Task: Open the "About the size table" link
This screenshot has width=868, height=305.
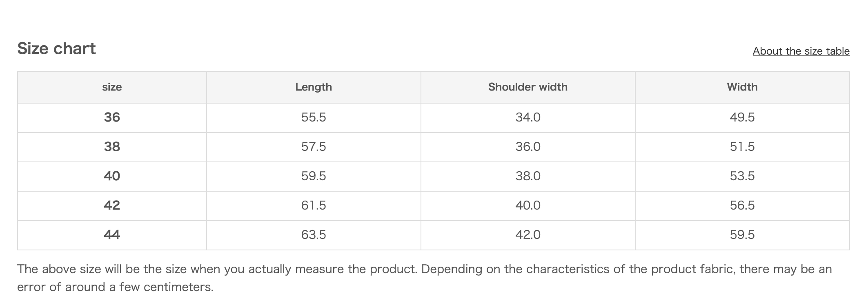Action: click(x=801, y=51)
